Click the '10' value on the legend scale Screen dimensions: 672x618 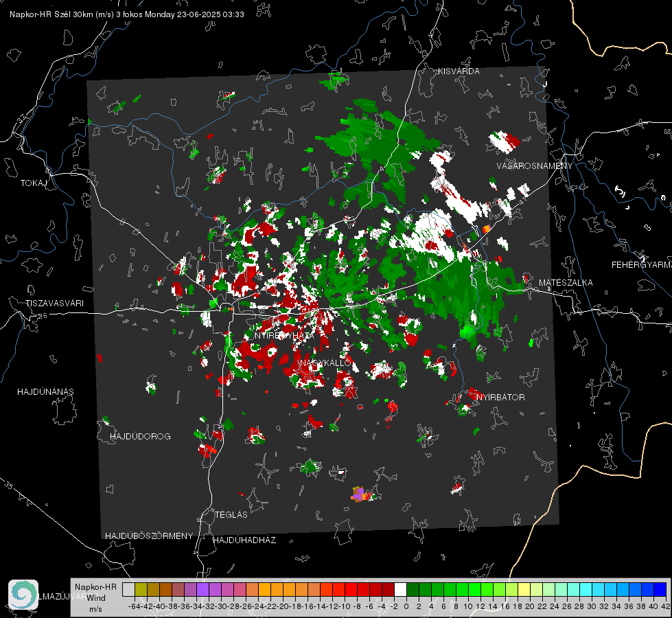[468, 606]
